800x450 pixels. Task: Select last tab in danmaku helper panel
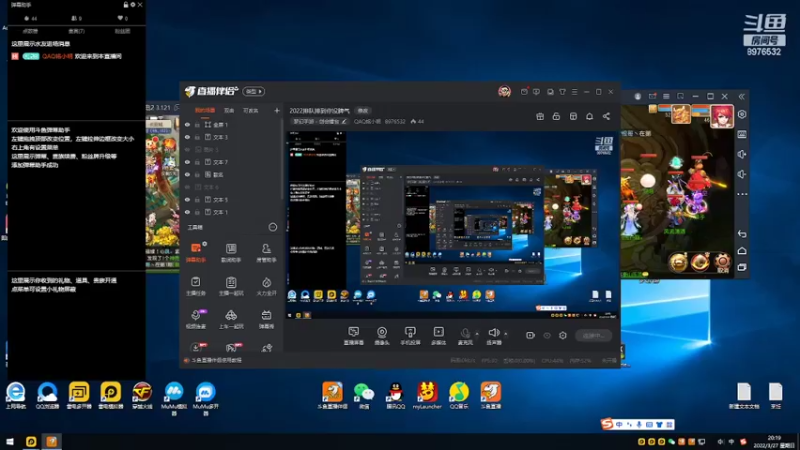[122, 31]
